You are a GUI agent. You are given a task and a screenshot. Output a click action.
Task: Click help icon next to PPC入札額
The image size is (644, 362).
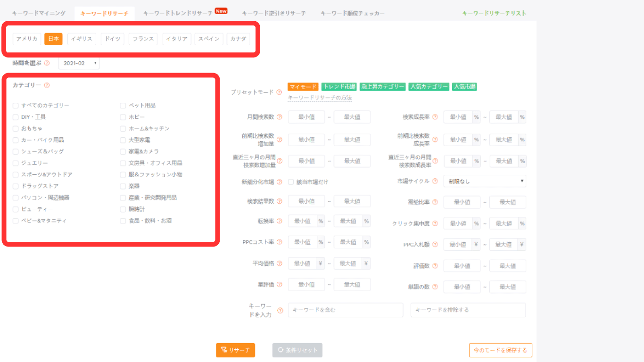[435, 245]
